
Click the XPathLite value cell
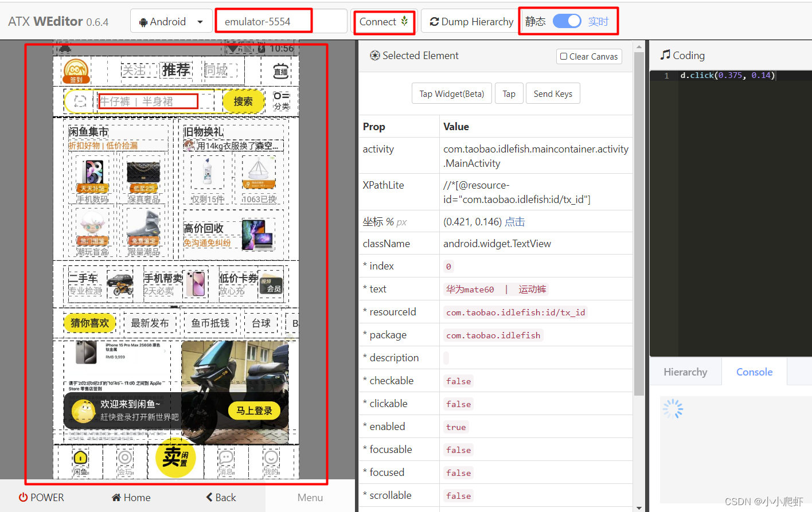[536, 193]
